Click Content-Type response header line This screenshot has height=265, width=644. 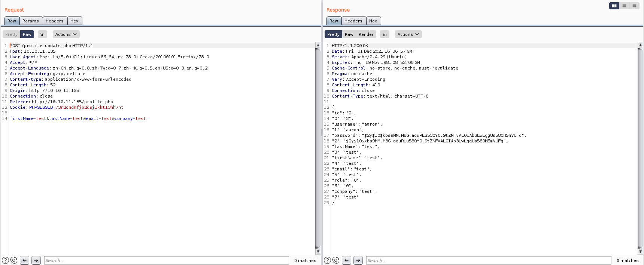click(380, 96)
